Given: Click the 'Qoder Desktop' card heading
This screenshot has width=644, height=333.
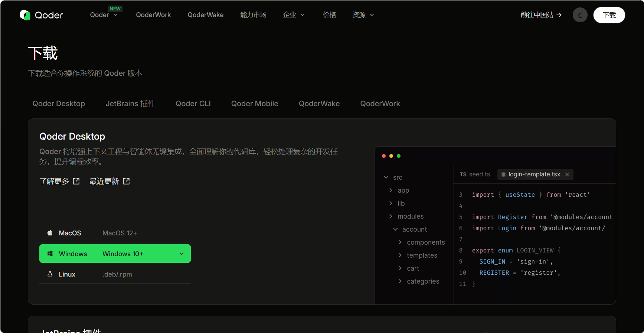Looking at the screenshot, I should click(72, 136).
